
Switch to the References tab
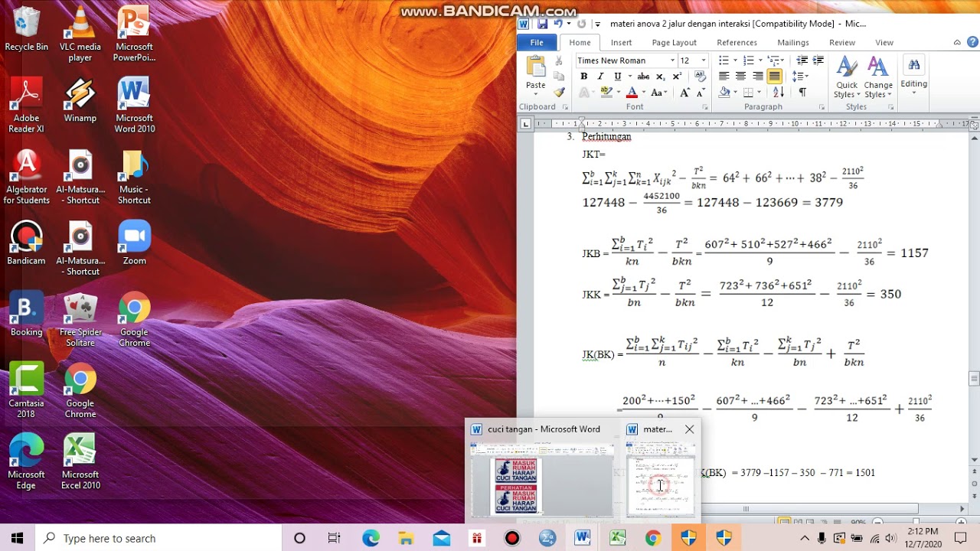(x=737, y=43)
